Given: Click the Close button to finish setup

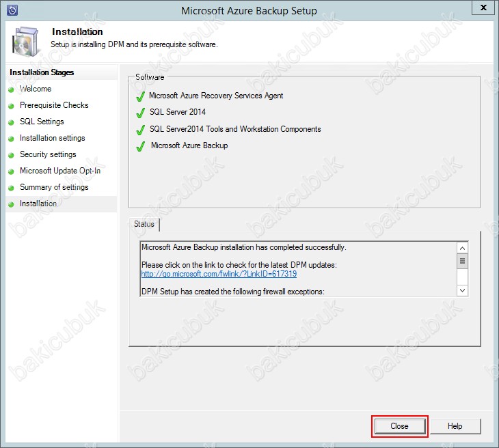Looking at the screenshot, I should click(399, 426).
